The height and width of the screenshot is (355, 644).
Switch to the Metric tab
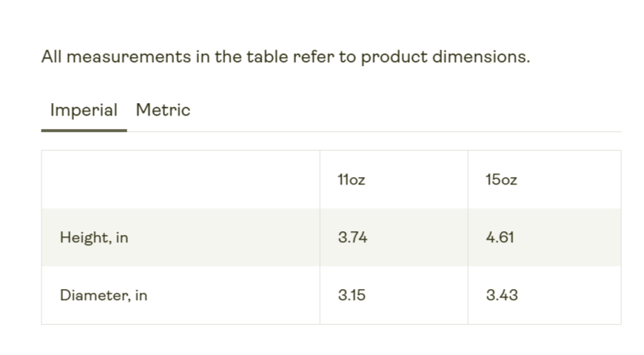163,110
